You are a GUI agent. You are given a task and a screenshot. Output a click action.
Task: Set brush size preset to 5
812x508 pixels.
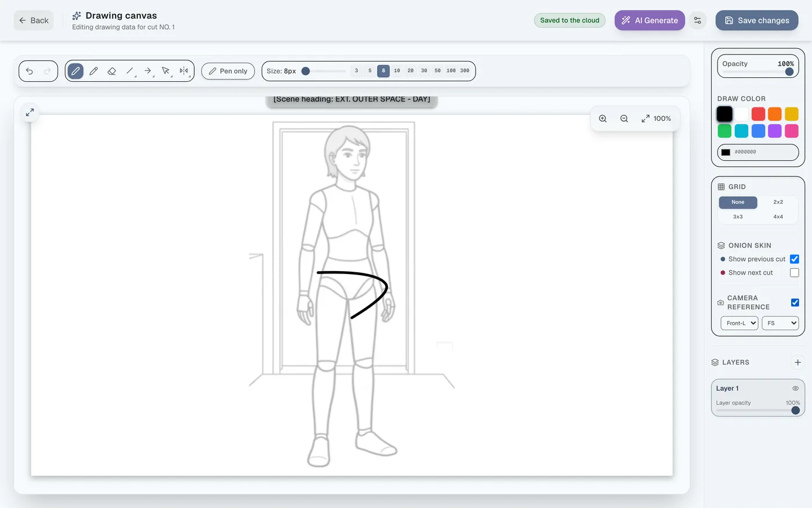click(x=369, y=71)
